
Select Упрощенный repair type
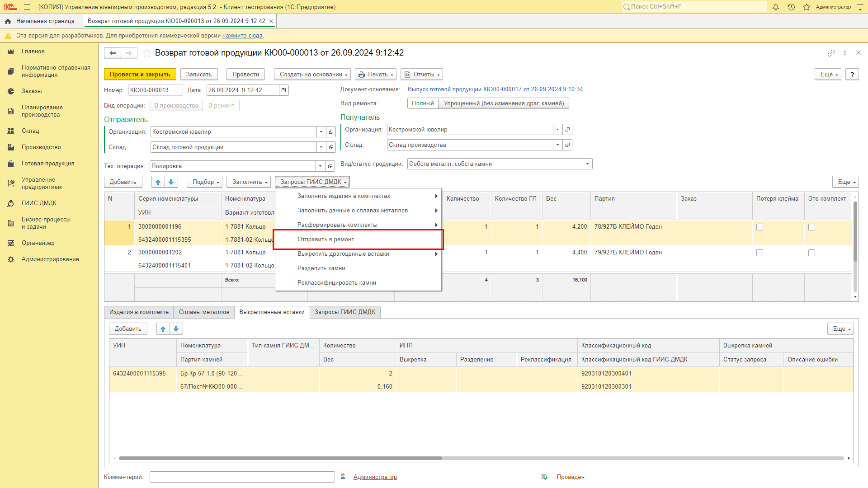point(504,103)
